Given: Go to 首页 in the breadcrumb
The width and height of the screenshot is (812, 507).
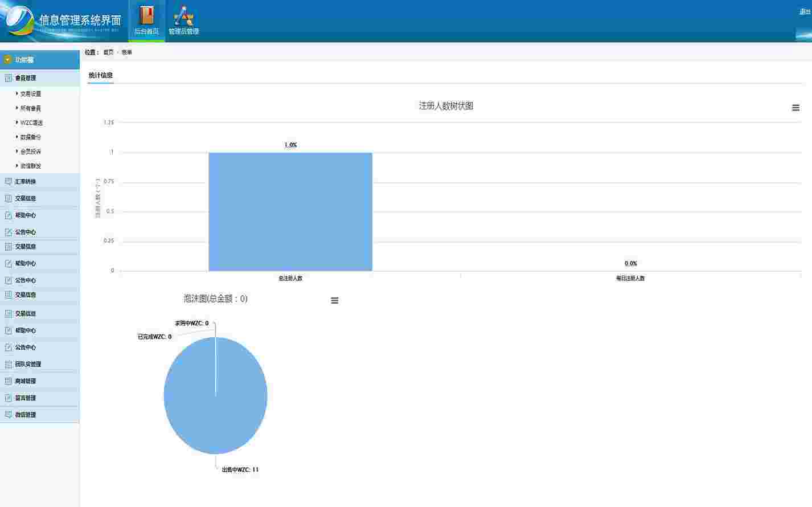Looking at the screenshot, I should pyautogui.click(x=108, y=52).
